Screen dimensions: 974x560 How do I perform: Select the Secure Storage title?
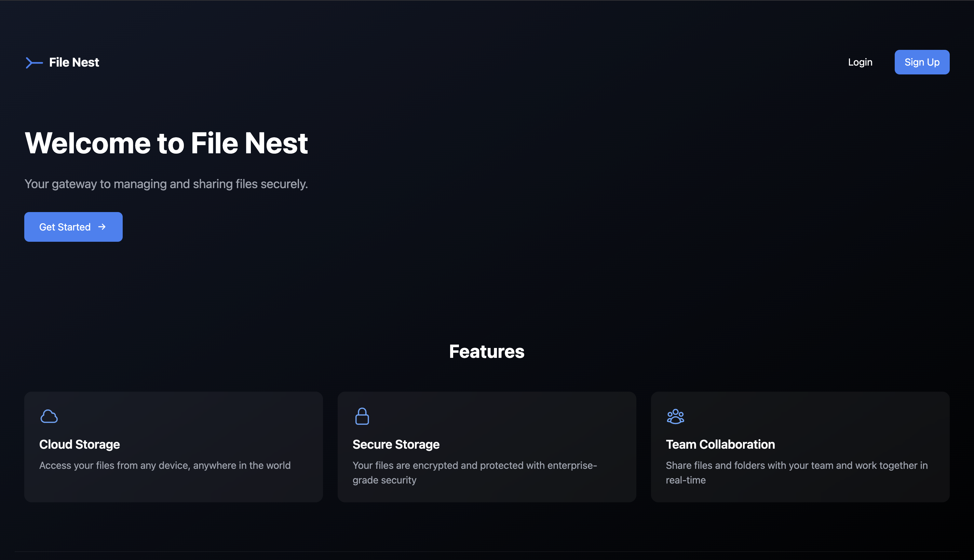click(396, 444)
